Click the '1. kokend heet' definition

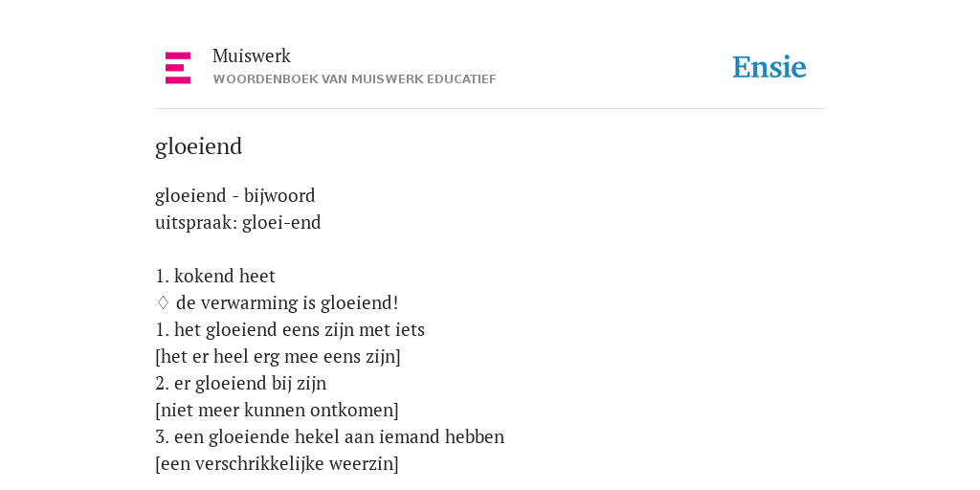coord(215,276)
